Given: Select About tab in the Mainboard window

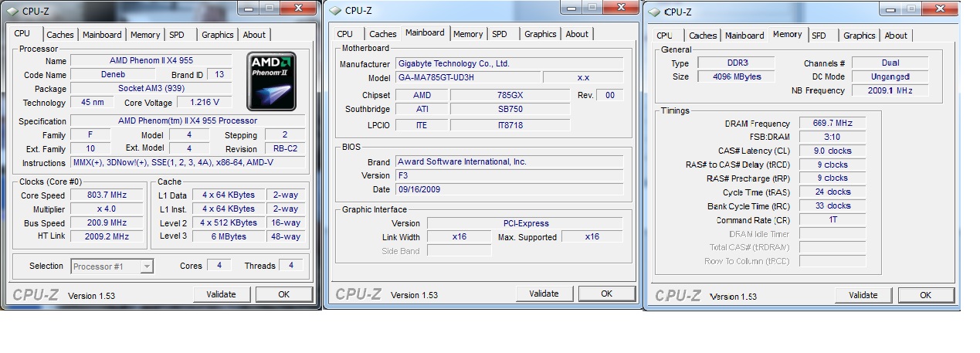Looking at the screenshot, I should point(577,34).
